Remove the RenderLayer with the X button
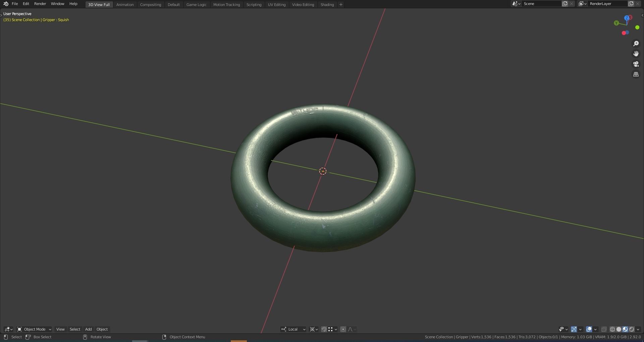 pyautogui.click(x=638, y=4)
